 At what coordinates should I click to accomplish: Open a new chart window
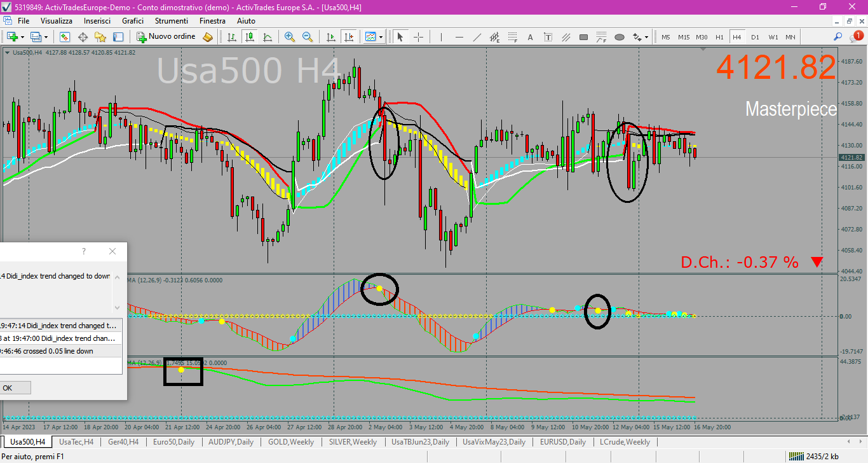11,37
